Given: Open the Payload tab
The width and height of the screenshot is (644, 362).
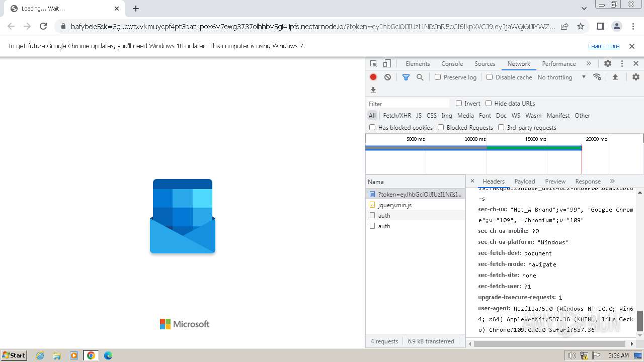Looking at the screenshot, I should click(x=525, y=182).
